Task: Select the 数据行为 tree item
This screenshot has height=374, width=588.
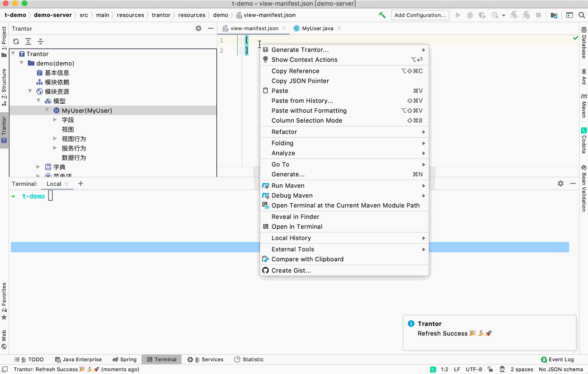Action: pos(74,158)
